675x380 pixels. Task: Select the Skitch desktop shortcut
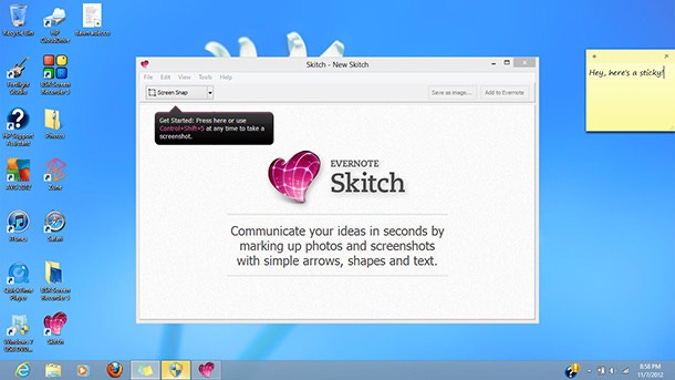(55, 329)
